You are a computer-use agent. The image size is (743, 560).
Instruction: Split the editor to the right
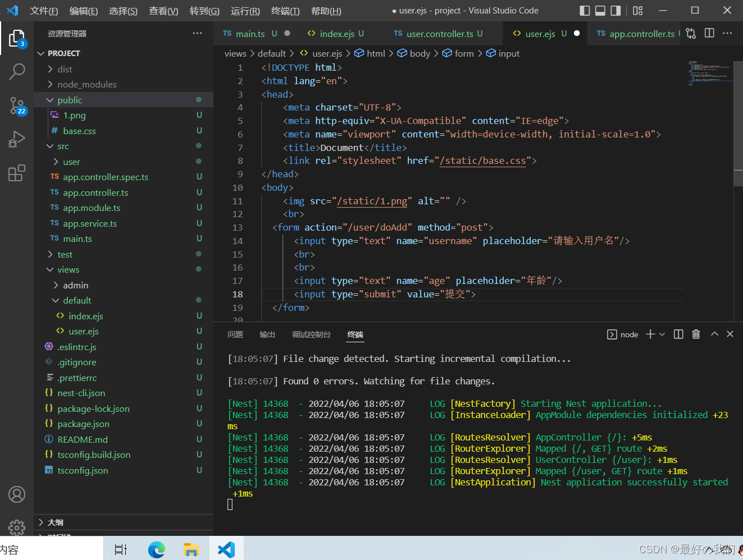pos(709,34)
